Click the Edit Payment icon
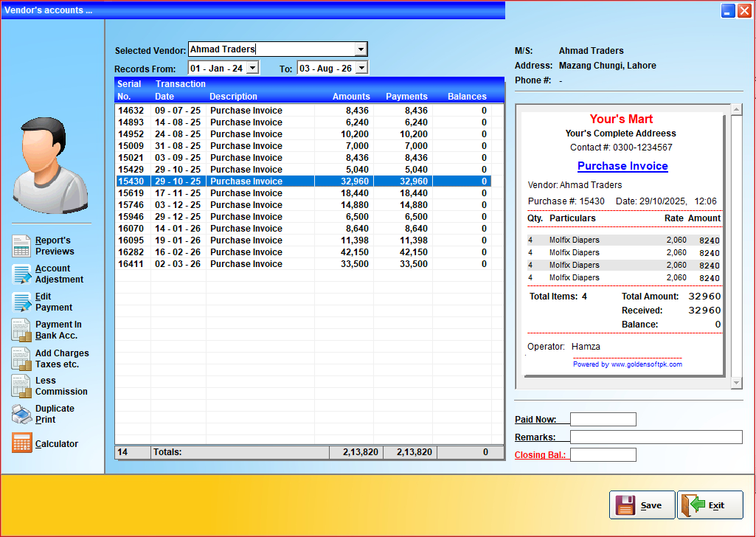This screenshot has width=756, height=537. point(21,302)
